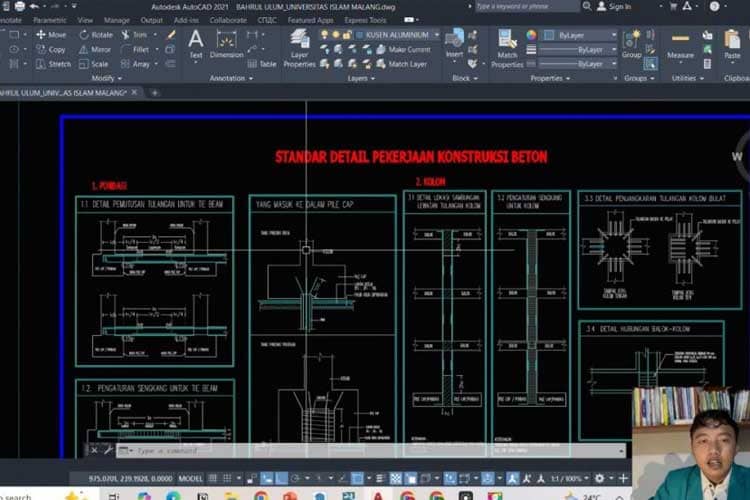The height and width of the screenshot is (500, 750).
Task: Select the Move tool
Action: point(51,34)
